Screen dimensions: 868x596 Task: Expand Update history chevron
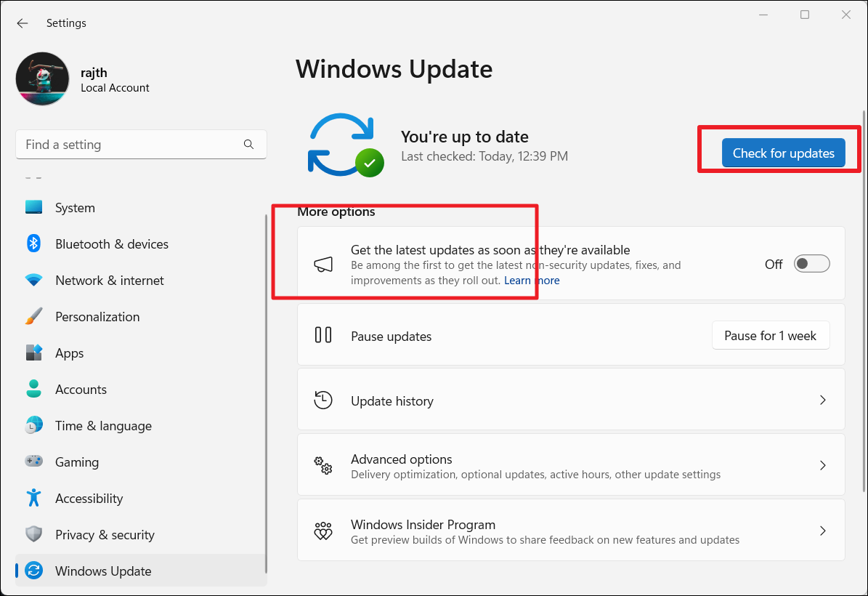[823, 400]
